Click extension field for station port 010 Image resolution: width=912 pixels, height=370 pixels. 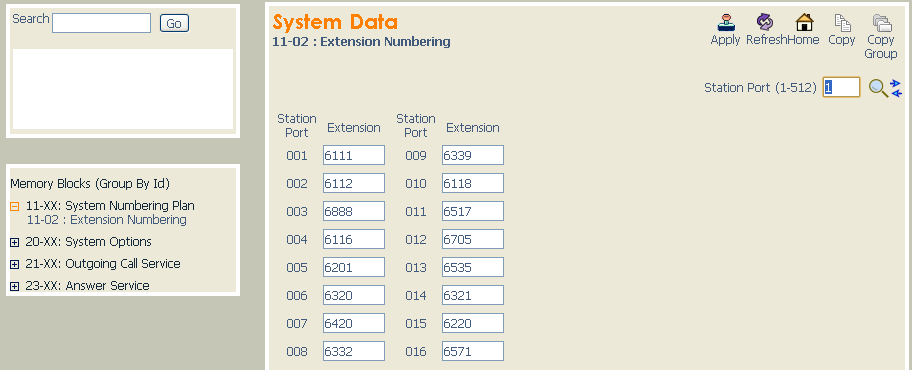pyautogui.click(x=473, y=183)
